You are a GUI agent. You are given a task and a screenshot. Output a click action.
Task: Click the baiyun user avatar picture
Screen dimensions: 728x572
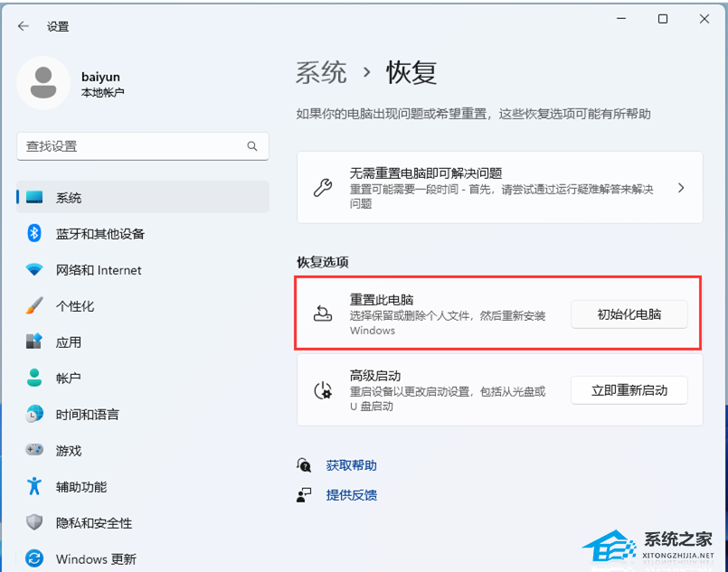point(43,83)
